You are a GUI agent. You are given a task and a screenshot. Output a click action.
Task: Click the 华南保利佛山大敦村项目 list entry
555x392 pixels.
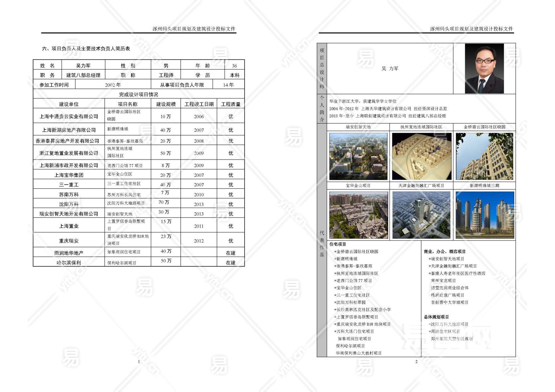pos(359,353)
